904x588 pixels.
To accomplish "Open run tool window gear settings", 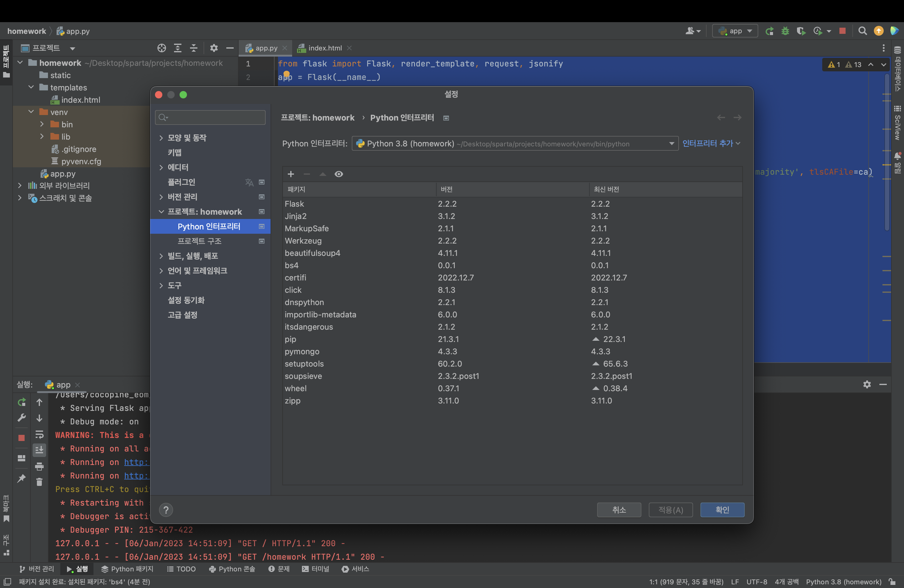I will [867, 384].
